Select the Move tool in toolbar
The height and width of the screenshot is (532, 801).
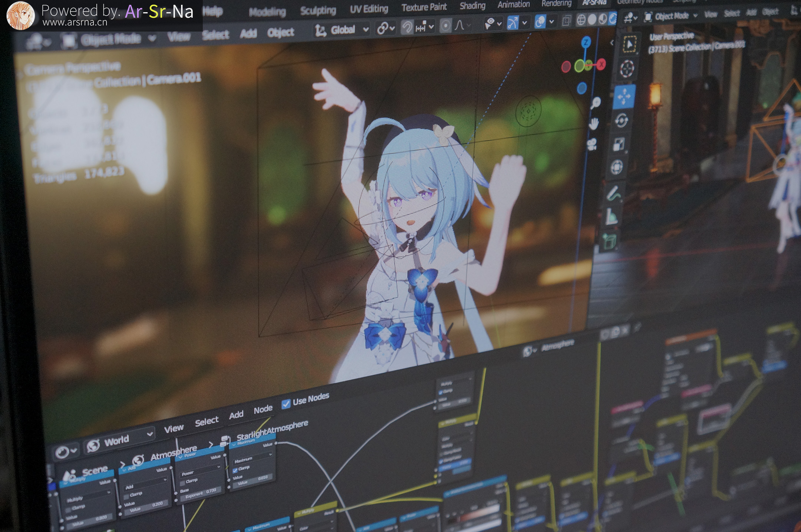click(x=624, y=96)
